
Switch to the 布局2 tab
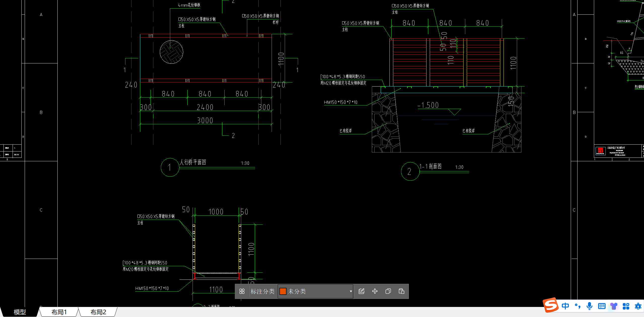(x=98, y=312)
